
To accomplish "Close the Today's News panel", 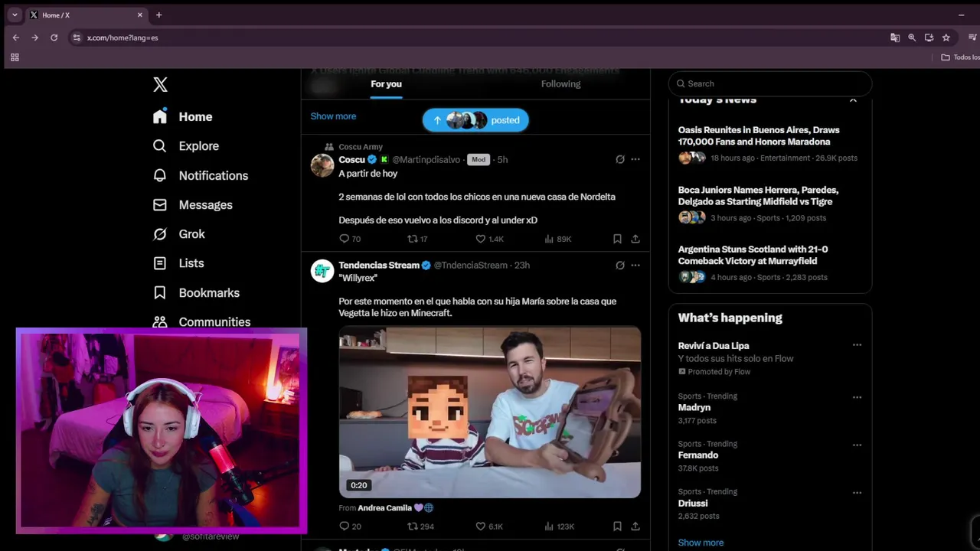I will point(853,99).
